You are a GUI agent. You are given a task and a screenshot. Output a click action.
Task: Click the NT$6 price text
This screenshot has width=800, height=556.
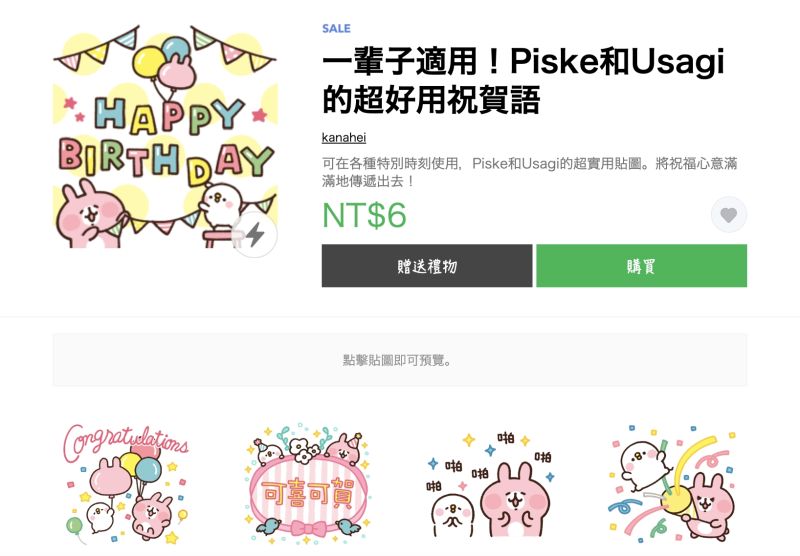(364, 215)
